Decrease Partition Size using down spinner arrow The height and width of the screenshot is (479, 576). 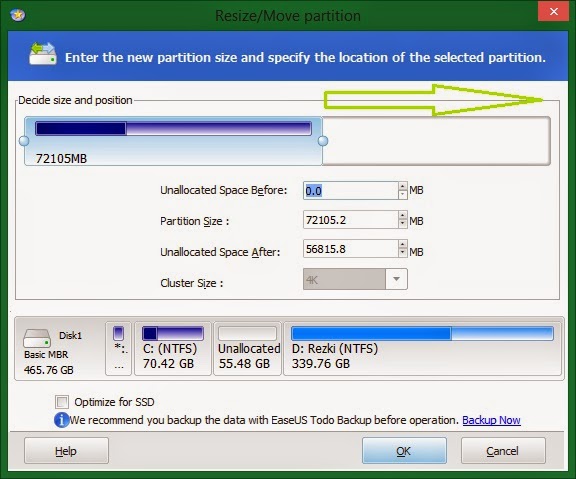(403, 223)
